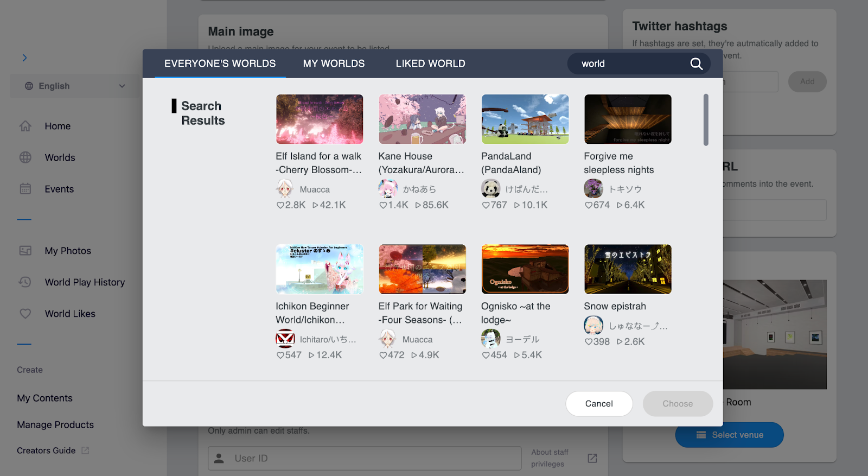This screenshot has width=868, height=476.
Task: Click the Choose button
Action: (x=678, y=404)
